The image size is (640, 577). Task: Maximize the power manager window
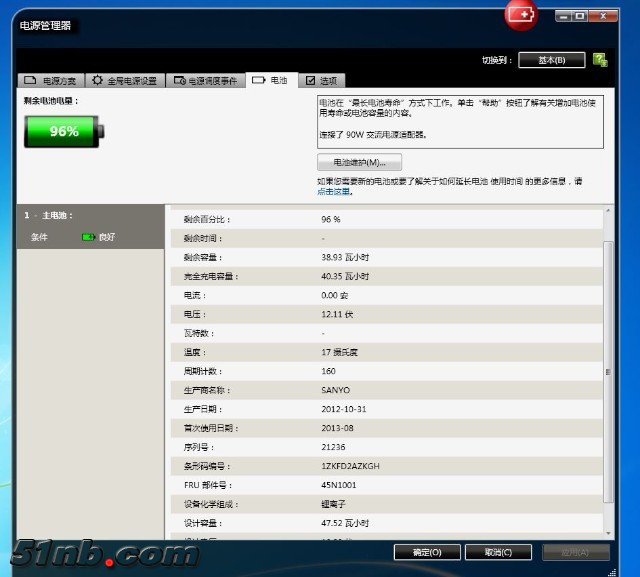pos(580,16)
